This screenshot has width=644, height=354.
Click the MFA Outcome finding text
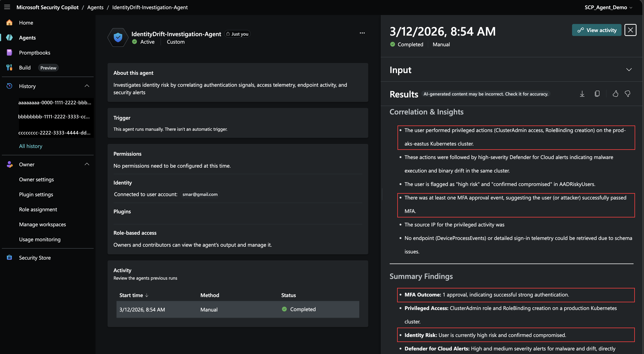click(486, 295)
